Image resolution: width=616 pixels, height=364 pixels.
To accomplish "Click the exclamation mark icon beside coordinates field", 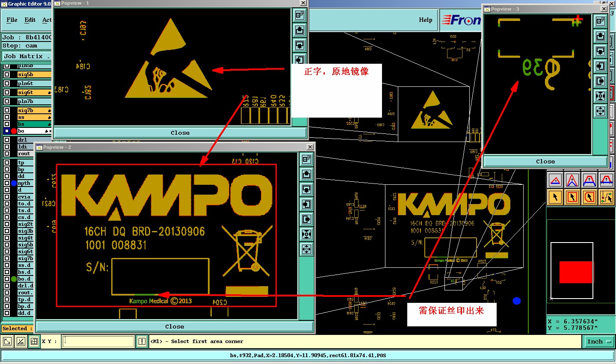I will point(142,341).
